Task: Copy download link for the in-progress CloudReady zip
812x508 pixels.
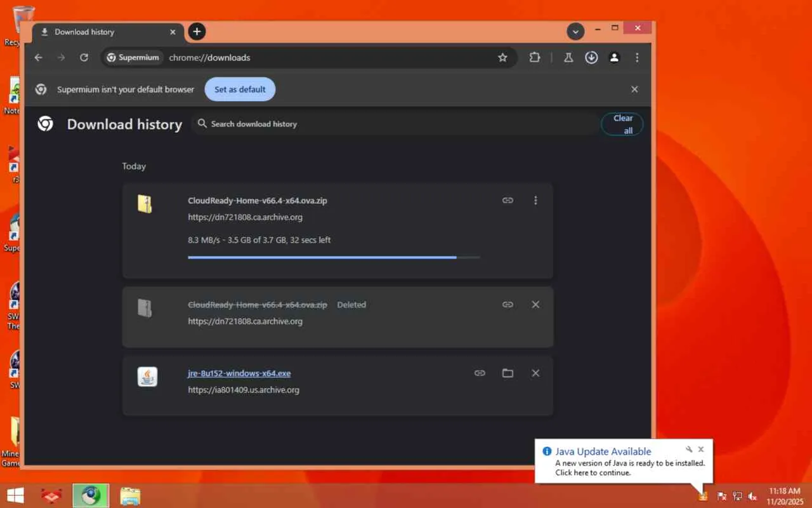Action: click(507, 201)
